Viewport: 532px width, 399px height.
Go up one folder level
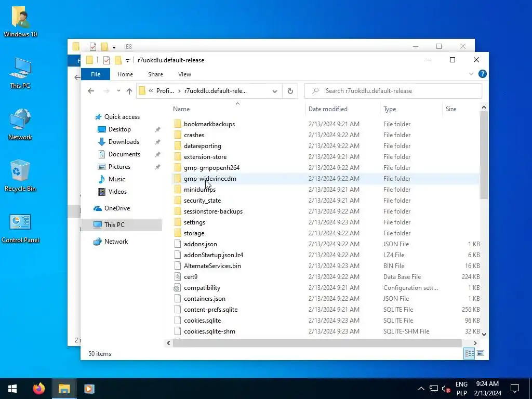pos(129,91)
